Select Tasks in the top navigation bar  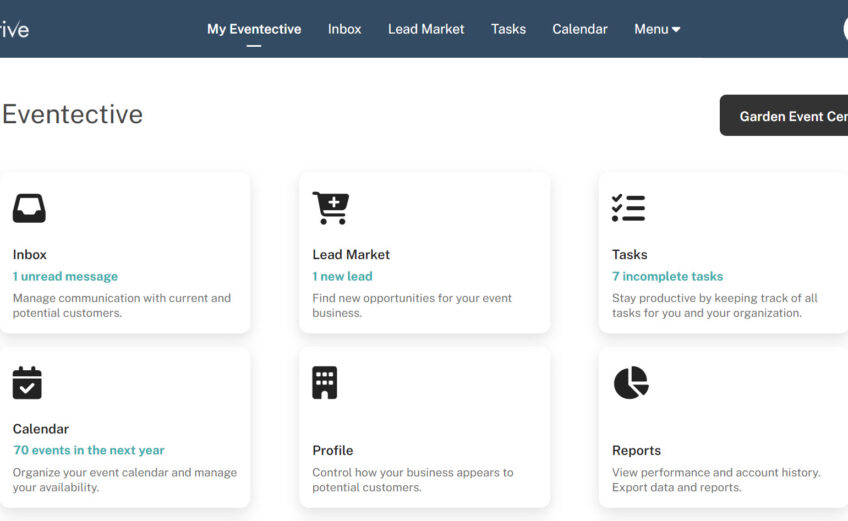coord(508,29)
